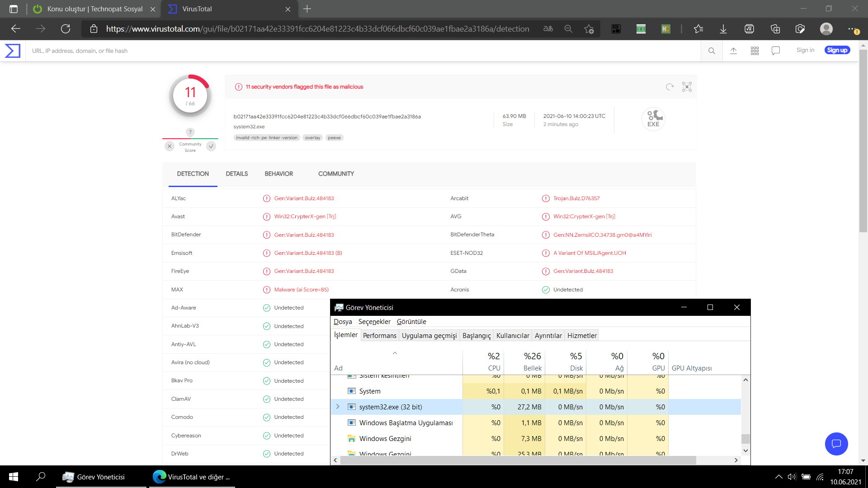
Task: Click the Task Manager horizontal scrollbar
Action: 518,460
